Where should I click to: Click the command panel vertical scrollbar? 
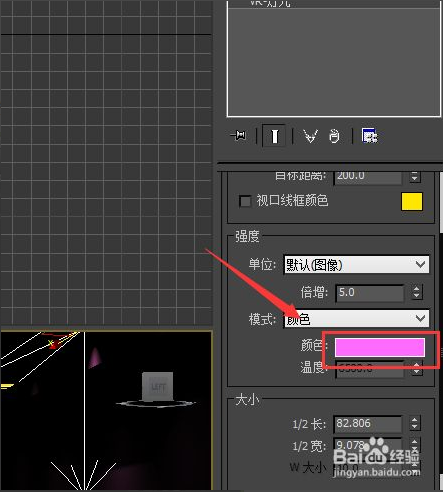[441, 203]
